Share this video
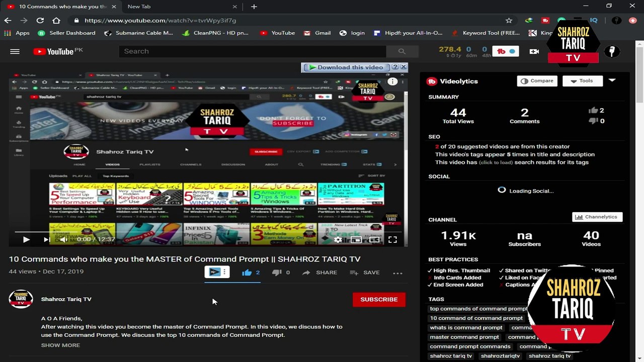 (x=319, y=273)
